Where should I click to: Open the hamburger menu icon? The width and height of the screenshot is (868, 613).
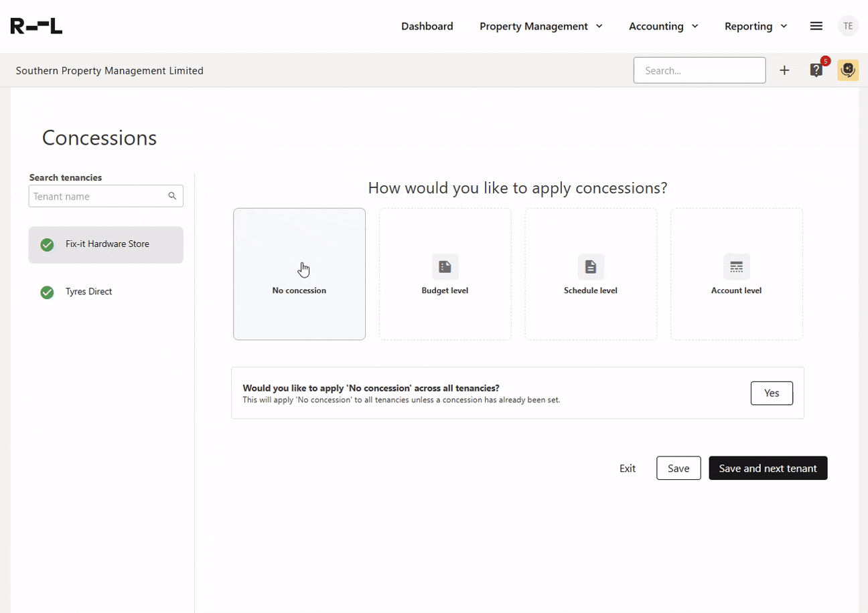(816, 26)
